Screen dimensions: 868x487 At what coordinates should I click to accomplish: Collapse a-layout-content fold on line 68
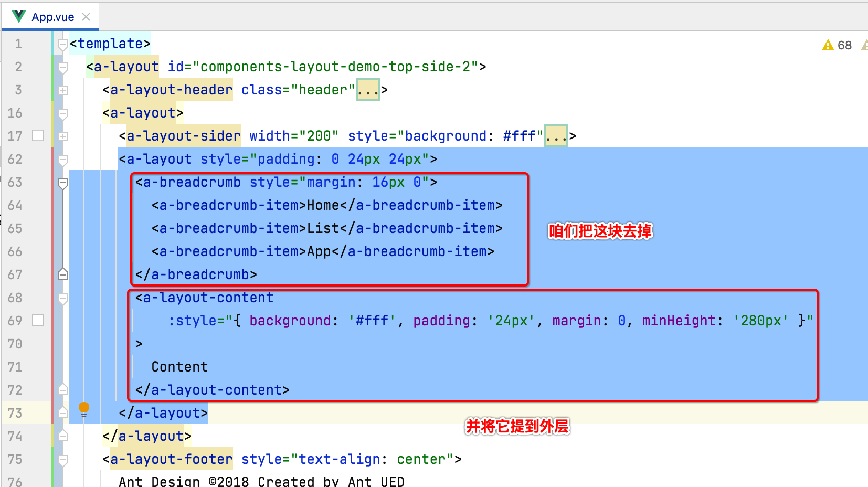click(x=63, y=299)
